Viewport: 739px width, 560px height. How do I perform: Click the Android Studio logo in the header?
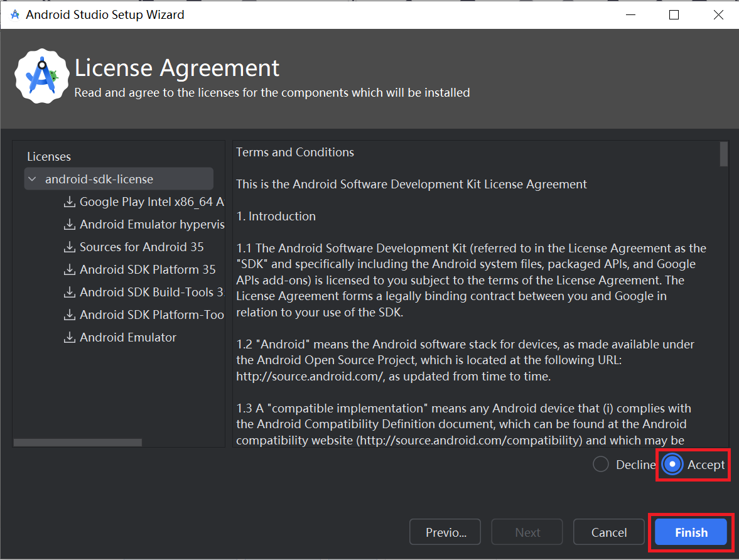tap(42, 76)
